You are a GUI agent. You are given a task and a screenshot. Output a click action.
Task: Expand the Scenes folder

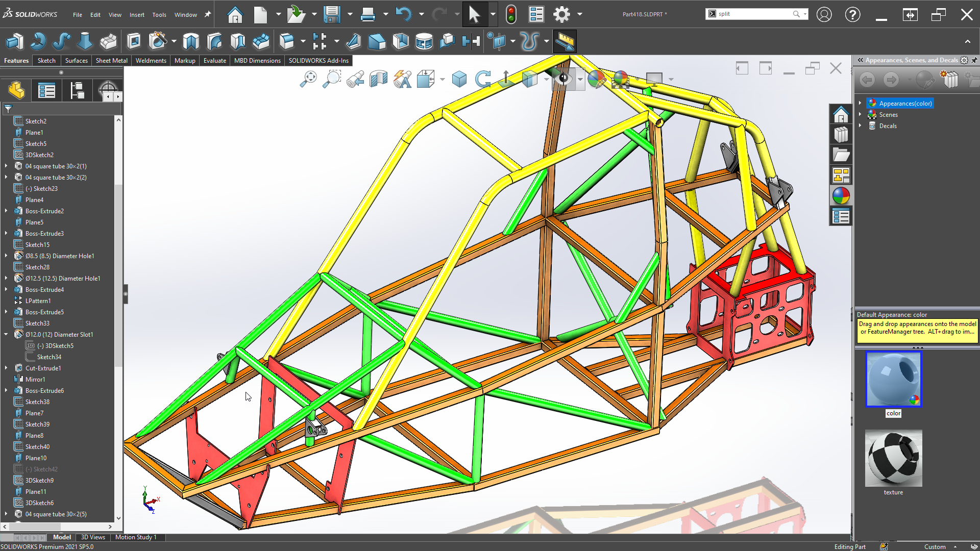coord(860,114)
